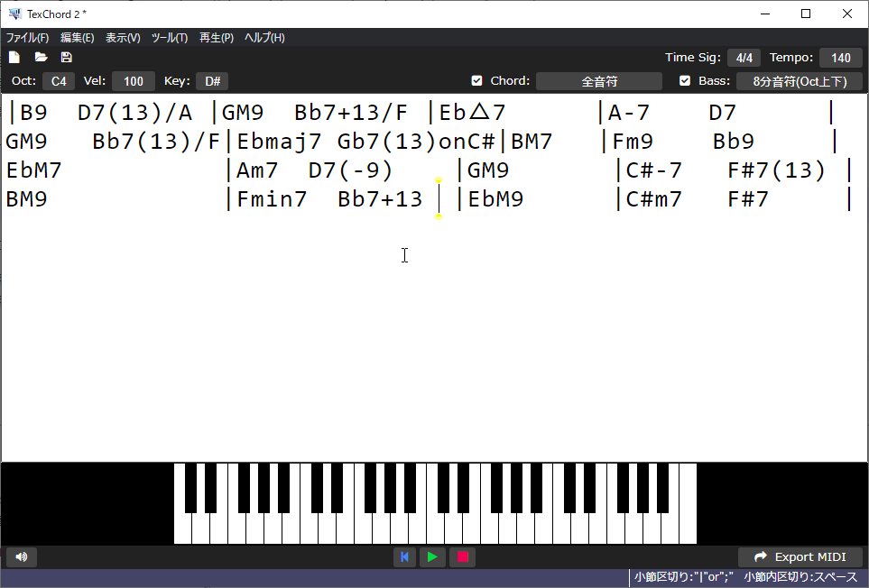Viewport: 869px width, 588px height.
Task: Click the speaker volume icon
Action: point(22,557)
